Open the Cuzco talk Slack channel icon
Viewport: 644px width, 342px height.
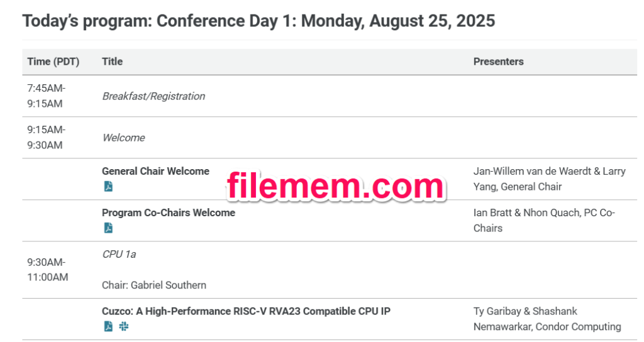coord(124,326)
